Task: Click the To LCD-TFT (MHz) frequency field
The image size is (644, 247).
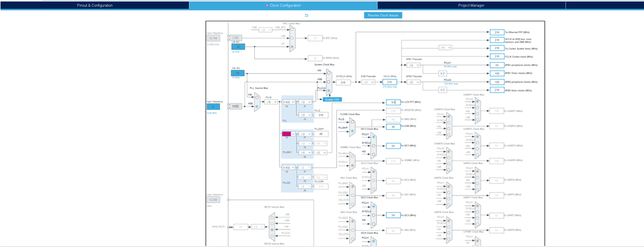Action: coord(393,102)
